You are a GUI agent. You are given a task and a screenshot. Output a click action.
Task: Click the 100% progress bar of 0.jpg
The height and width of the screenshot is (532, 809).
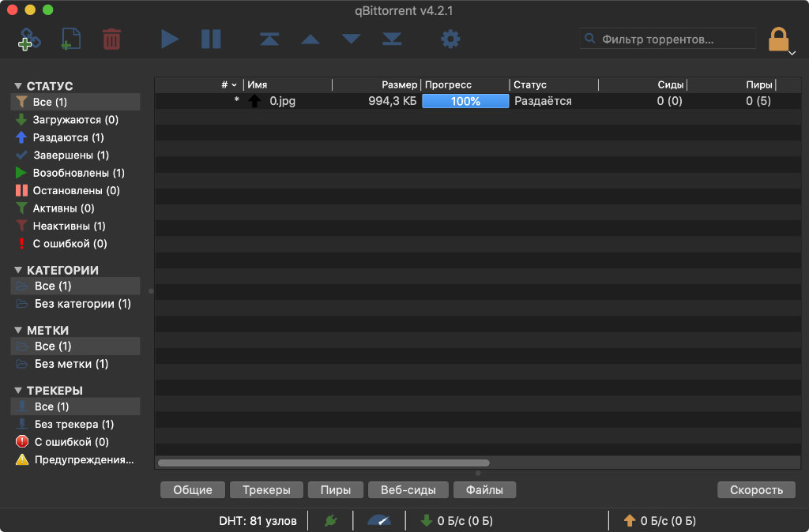(x=465, y=101)
